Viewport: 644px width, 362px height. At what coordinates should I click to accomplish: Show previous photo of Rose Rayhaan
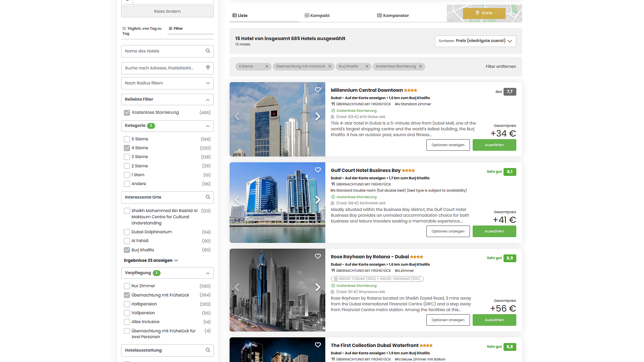(237, 287)
